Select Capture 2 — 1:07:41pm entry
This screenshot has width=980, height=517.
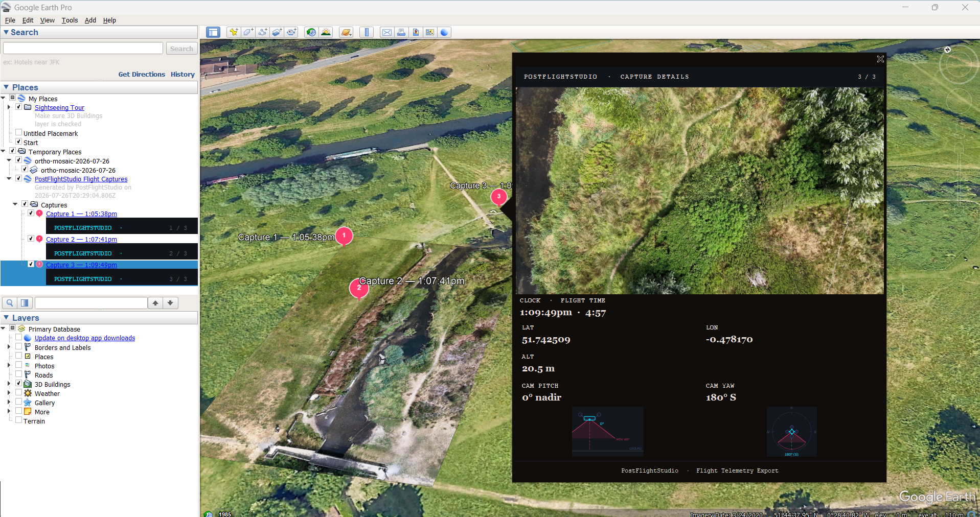(x=81, y=240)
